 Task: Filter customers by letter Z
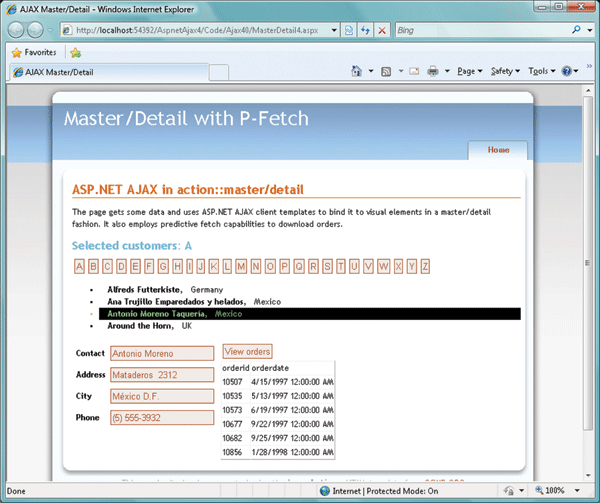425,266
